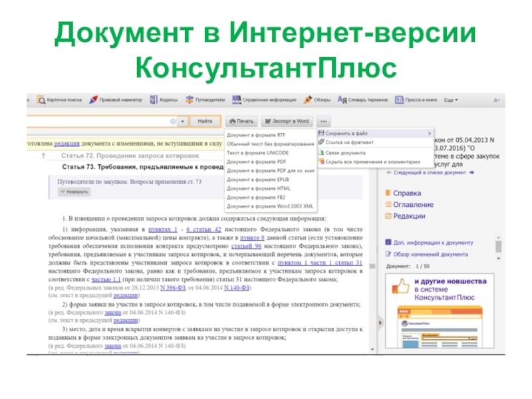Select Документ в формате RTF
Image resolution: width=532 pixels, height=399 pixels.
click(x=256, y=135)
